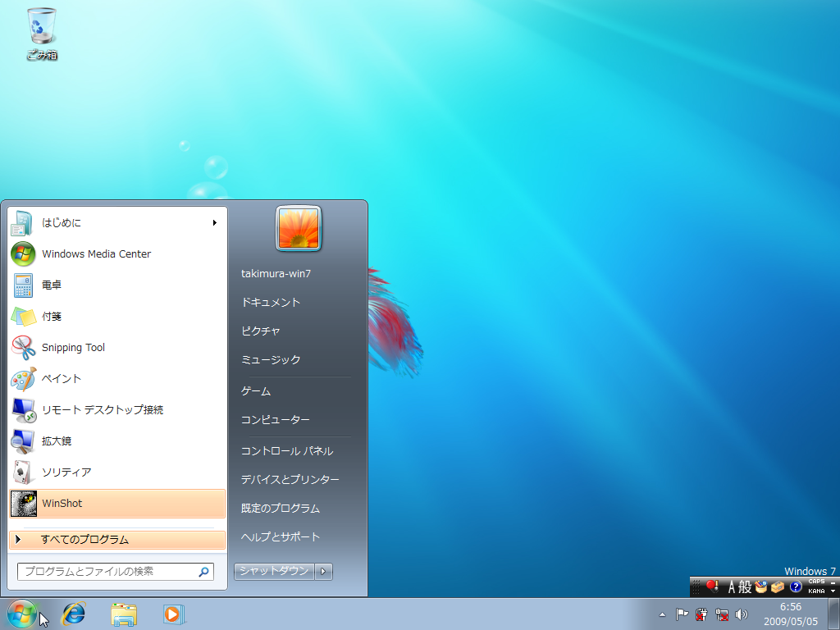Click the IME red ball icon on language bar

click(713, 587)
